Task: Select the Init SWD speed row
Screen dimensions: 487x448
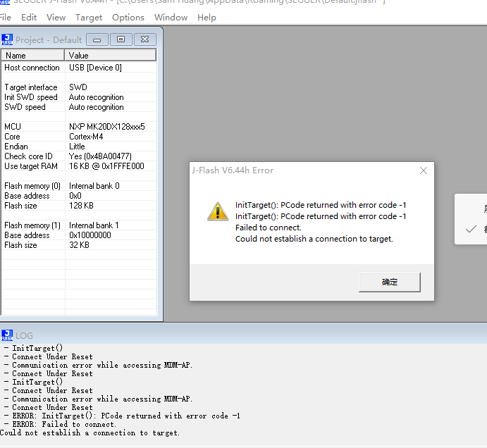Action: 79,97
